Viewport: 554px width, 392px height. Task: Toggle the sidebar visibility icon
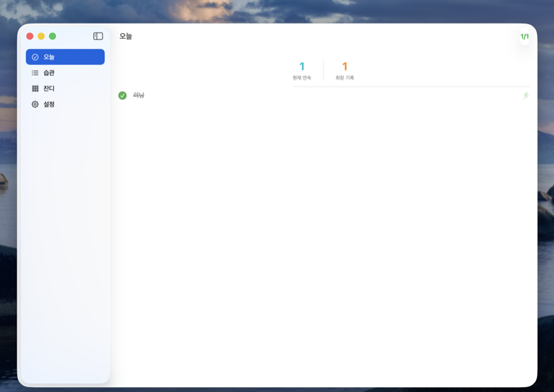tap(98, 36)
